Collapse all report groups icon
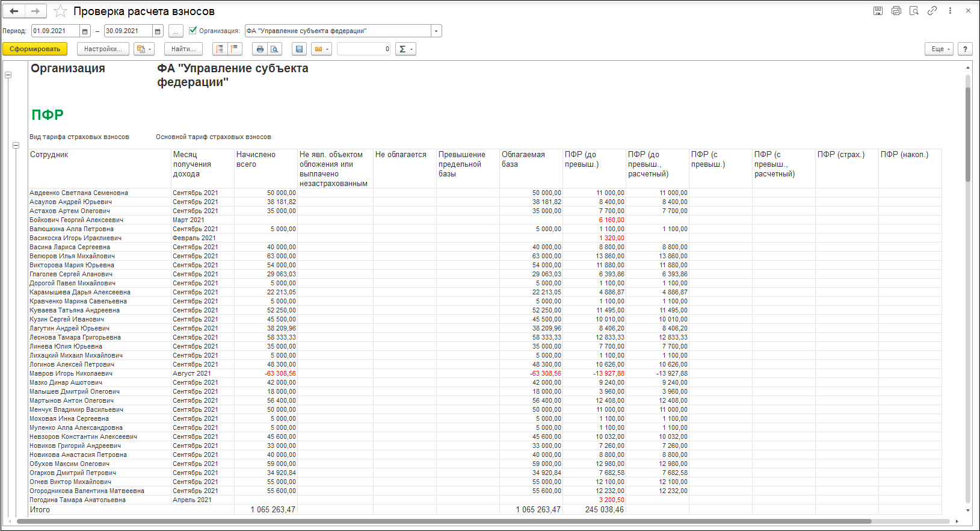 234,49
